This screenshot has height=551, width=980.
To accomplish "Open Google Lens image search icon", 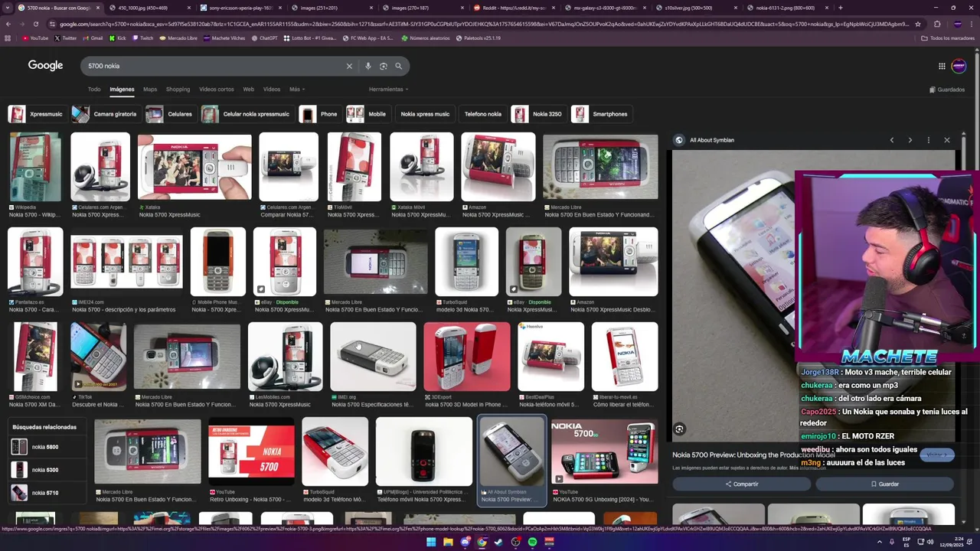I will tap(384, 66).
